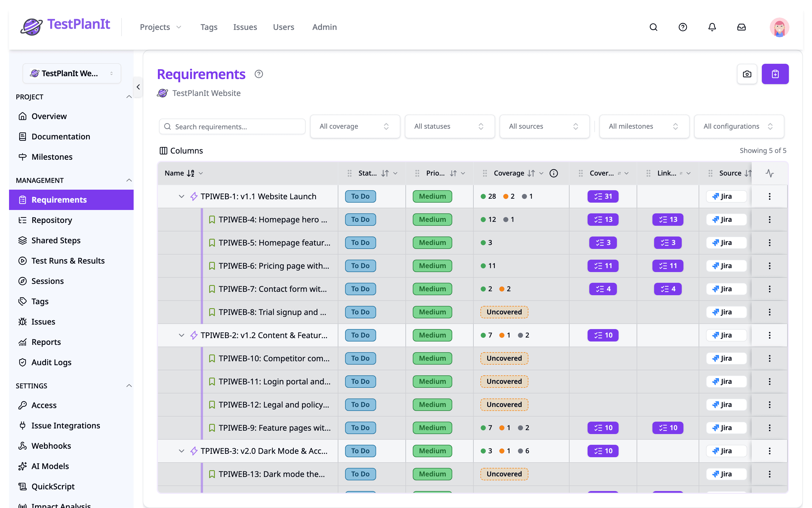The height and width of the screenshot is (508, 812).
Task: Collapse the TPIWEB-2 requirement group
Action: coord(182,335)
